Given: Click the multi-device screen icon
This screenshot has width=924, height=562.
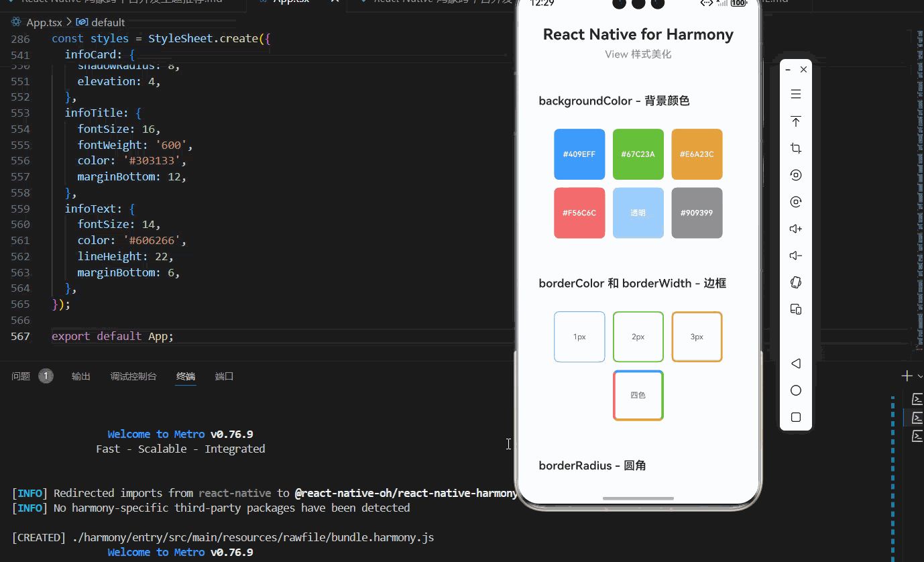Looking at the screenshot, I should pyautogui.click(x=796, y=309).
